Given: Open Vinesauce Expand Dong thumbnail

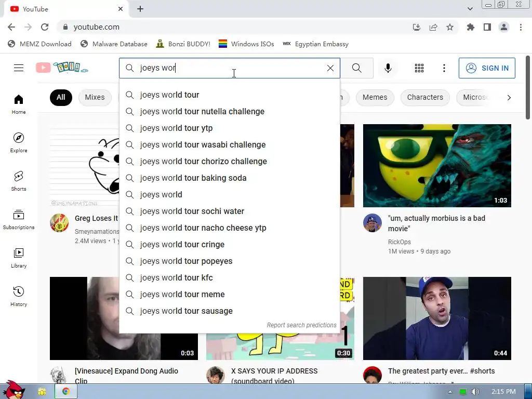Looking at the screenshot, I should (85, 318).
